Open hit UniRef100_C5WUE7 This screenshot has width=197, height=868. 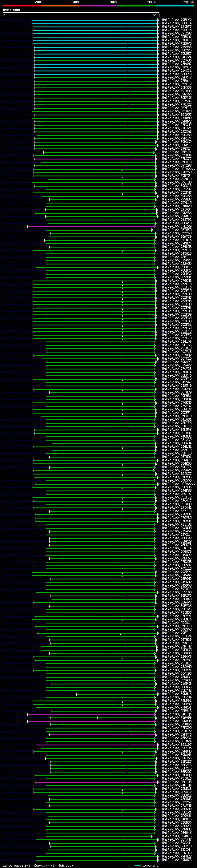click(x=176, y=54)
